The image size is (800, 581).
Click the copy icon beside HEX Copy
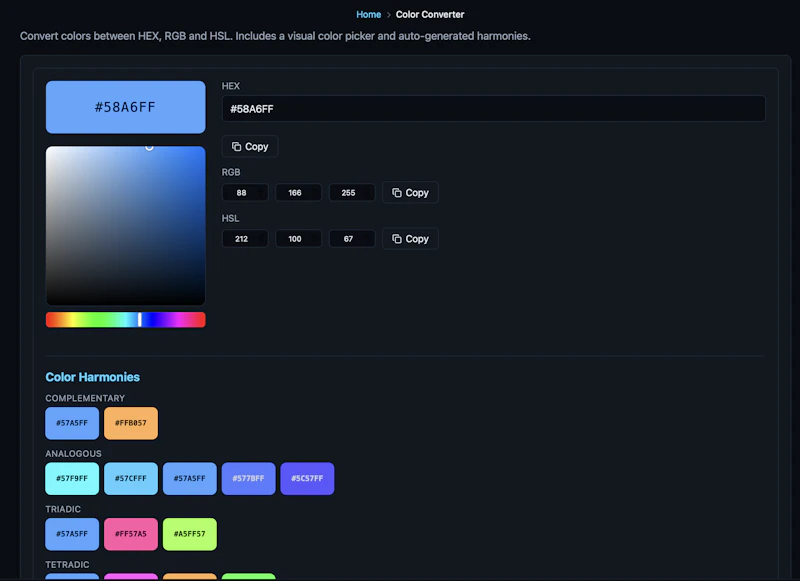236,146
